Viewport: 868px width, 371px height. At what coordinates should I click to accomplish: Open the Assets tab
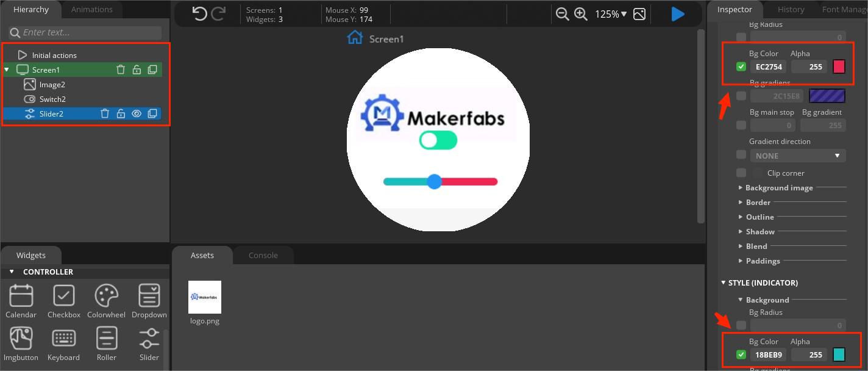(x=202, y=255)
